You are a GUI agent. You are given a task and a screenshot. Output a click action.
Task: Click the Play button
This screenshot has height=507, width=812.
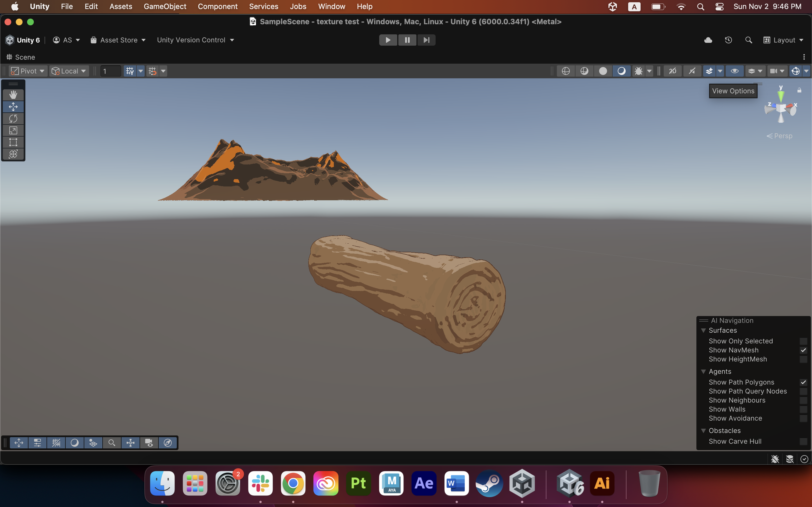tap(388, 40)
